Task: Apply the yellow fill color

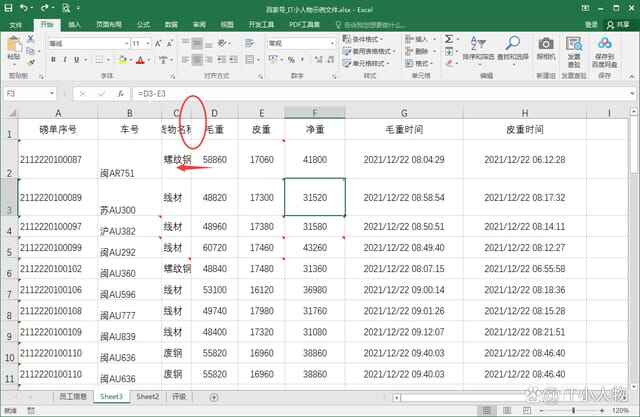Action: pos(122,60)
